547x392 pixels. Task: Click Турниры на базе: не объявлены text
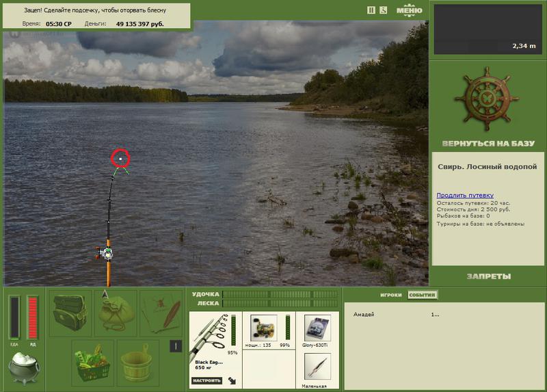[x=481, y=224]
